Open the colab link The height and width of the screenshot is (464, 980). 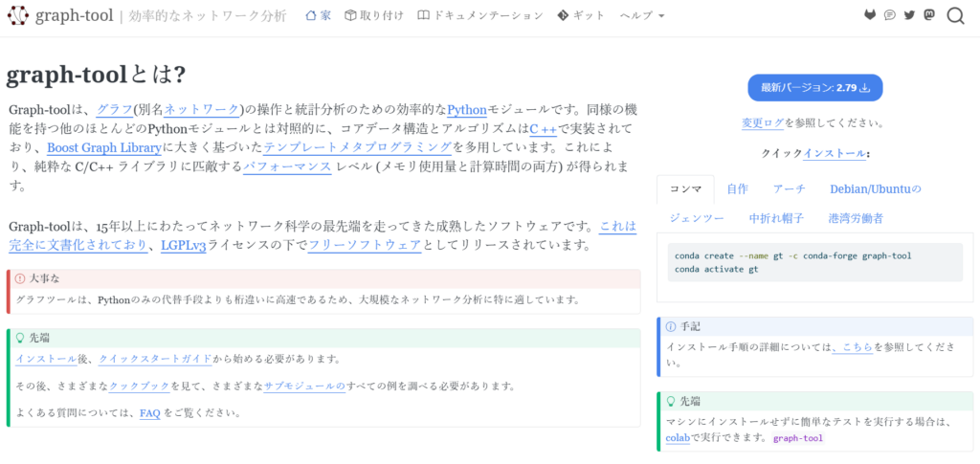(x=678, y=438)
